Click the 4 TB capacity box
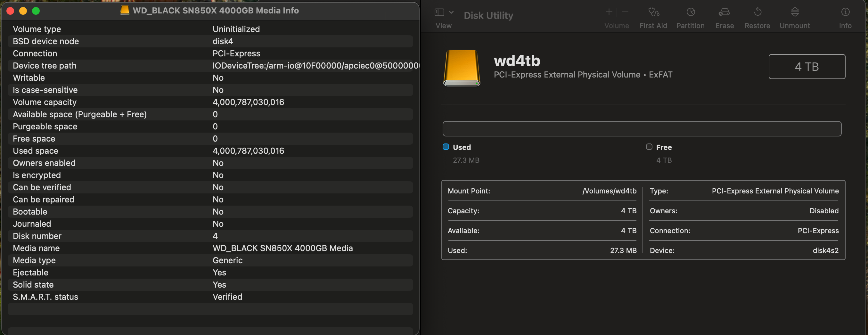868x335 pixels. point(806,67)
